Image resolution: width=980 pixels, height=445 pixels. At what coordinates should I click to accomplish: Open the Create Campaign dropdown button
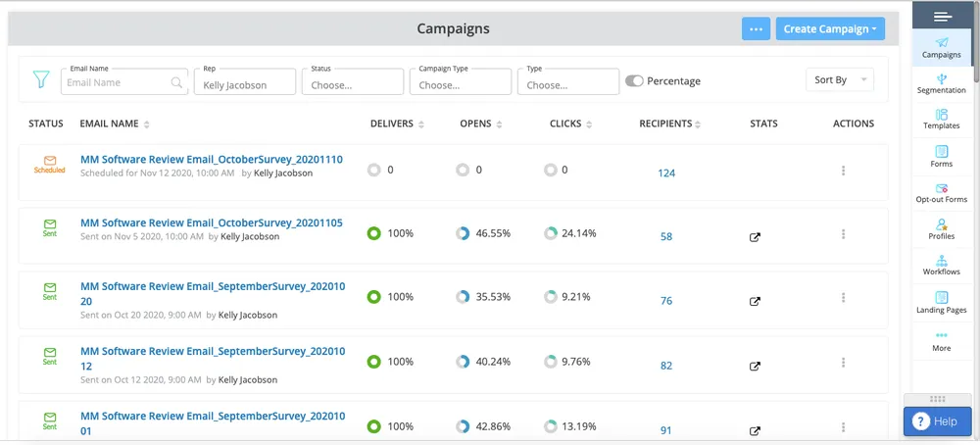(830, 29)
